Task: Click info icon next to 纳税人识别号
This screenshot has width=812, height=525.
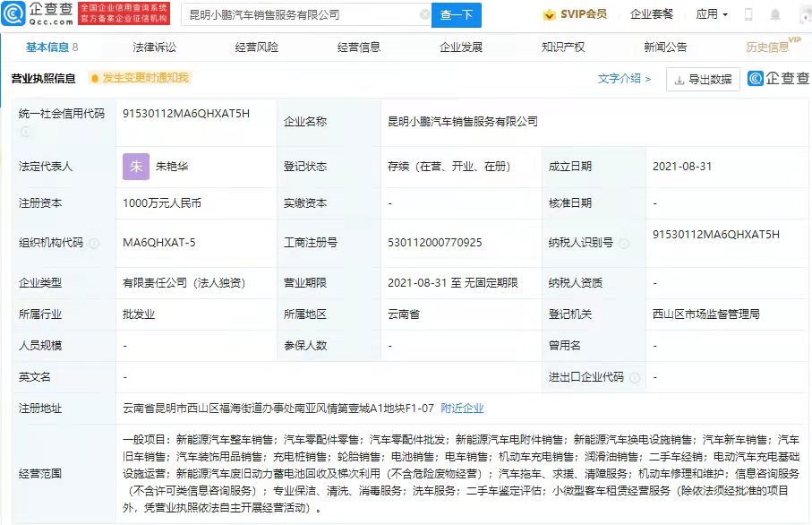Action: point(623,243)
